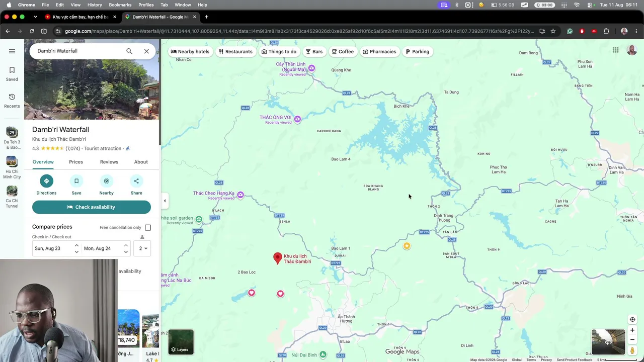
Task: Switch to the Prices tab
Action: point(76,162)
